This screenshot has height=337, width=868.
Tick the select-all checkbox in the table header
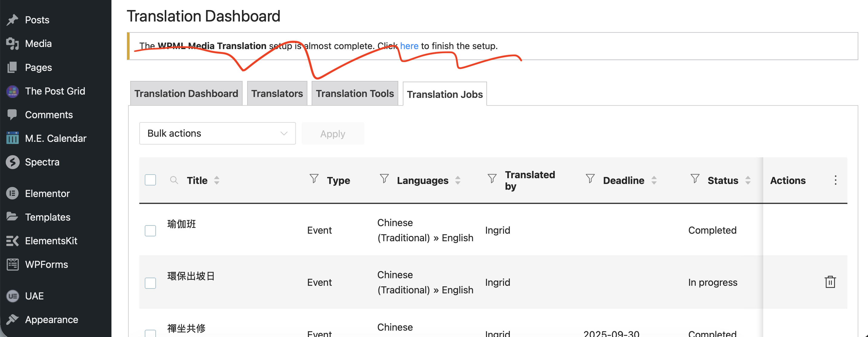150,180
